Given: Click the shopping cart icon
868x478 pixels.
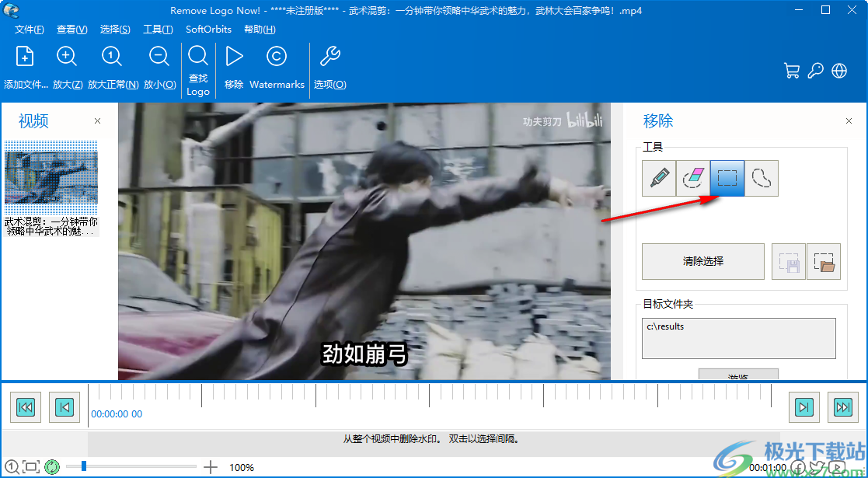Looking at the screenshot, I should point(792,70).
